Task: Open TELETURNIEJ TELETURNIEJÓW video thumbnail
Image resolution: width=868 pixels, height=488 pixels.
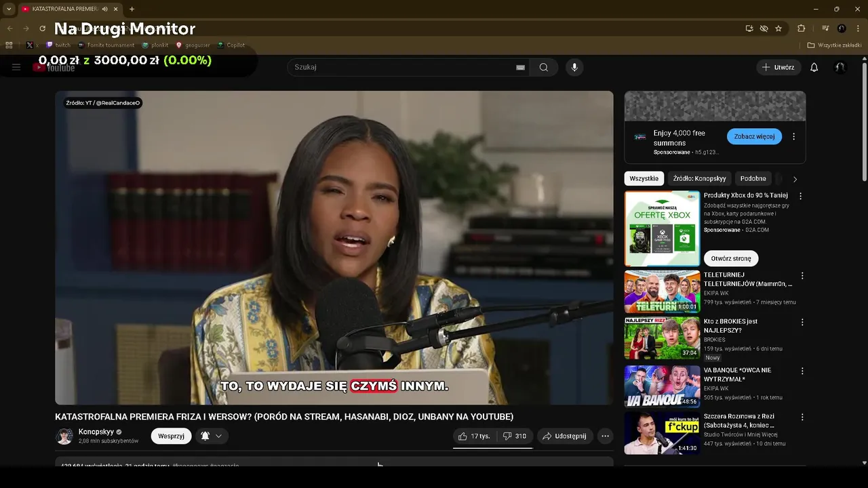Action: tap(662, 291)
